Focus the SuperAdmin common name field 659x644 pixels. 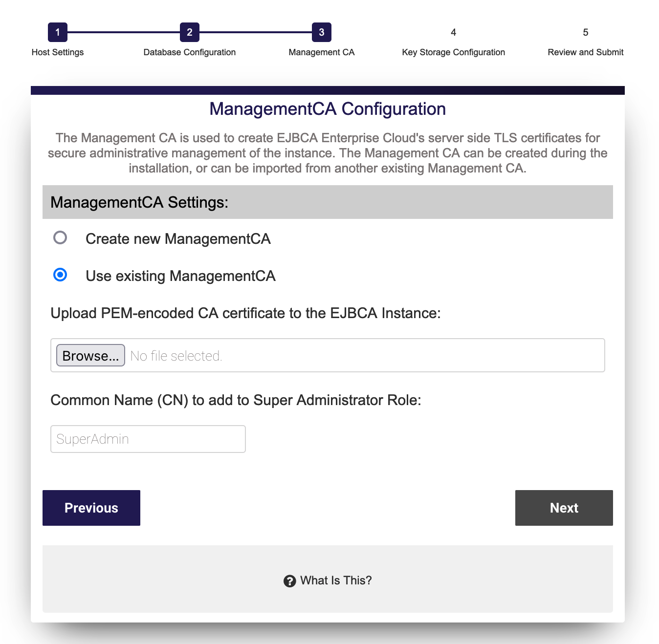pyautogui.click(x=148, y=439)
